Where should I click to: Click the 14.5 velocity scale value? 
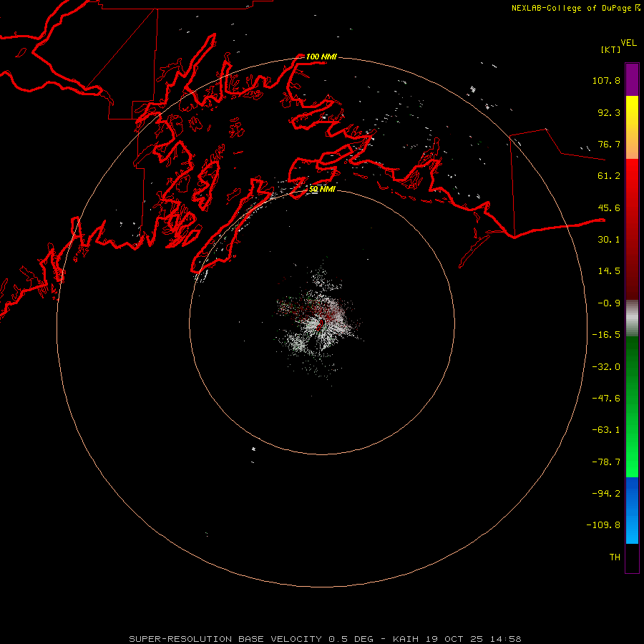point(609,271)
